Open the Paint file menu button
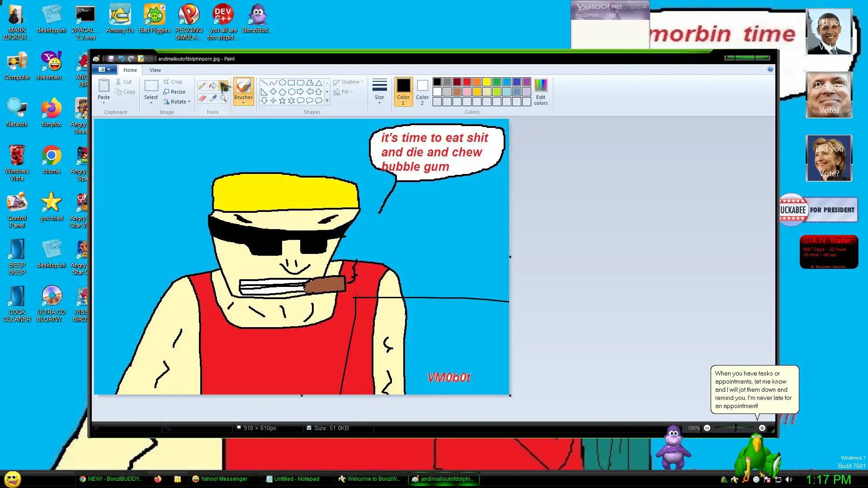The width and height of the screenshot is (868, 488). pos(104,70)
